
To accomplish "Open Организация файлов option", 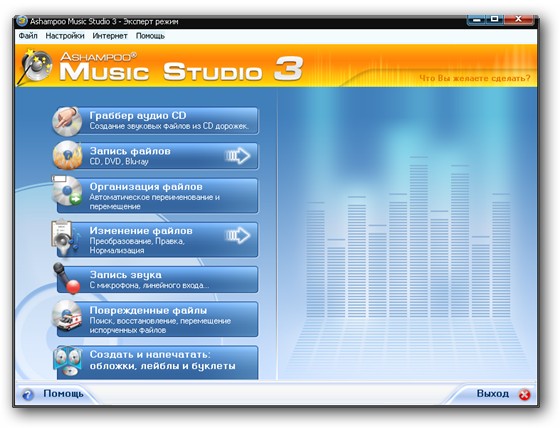I will 157,195.
